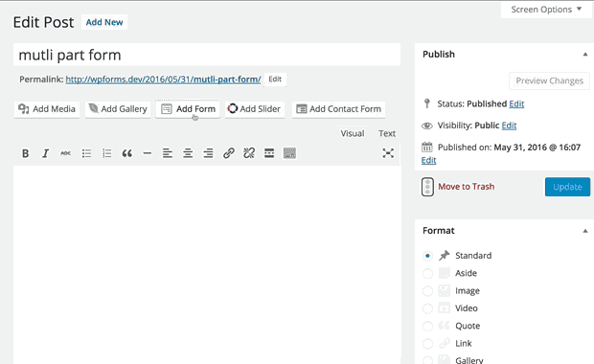594x364 pixels.
Task: Apply bold formatting in the editor toolbar
Action: 25,153
